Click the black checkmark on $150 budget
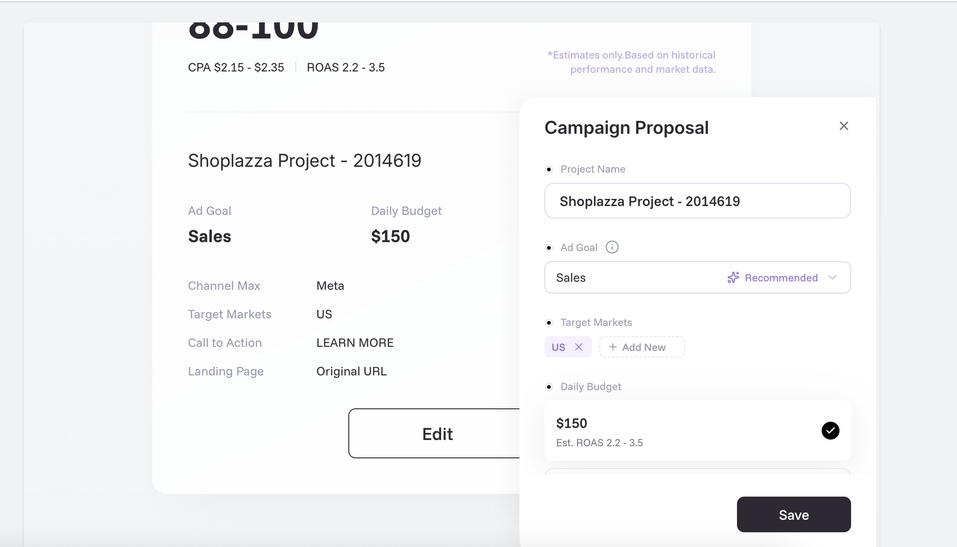The width and height of the screenshot is (957, 547). point(830,430)
